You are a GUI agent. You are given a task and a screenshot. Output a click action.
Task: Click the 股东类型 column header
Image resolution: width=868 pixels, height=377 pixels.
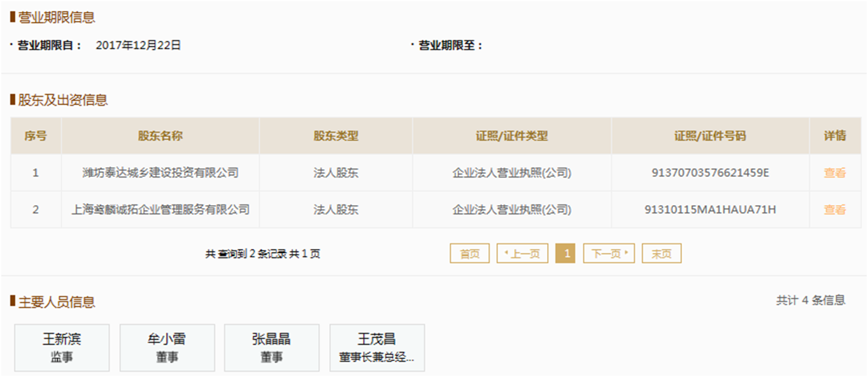click(336, 136)
